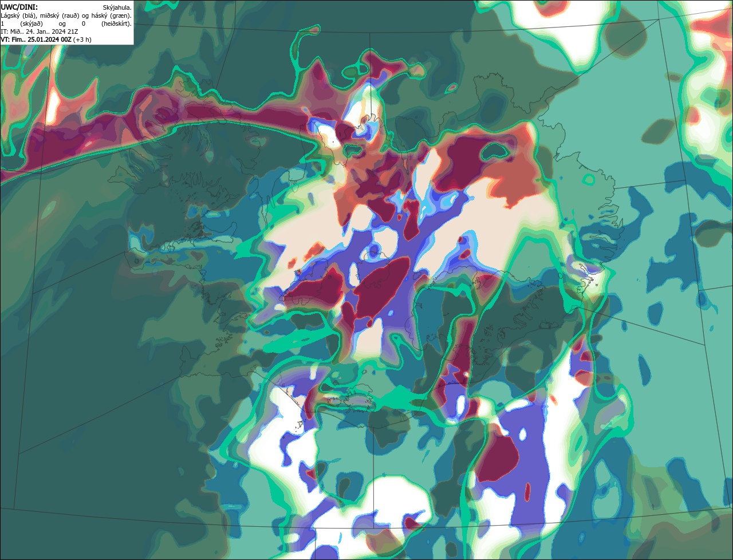
Task: Click the "(heiðskírt)." legend text
Action: pyautogui.click(x=116, y=23)
